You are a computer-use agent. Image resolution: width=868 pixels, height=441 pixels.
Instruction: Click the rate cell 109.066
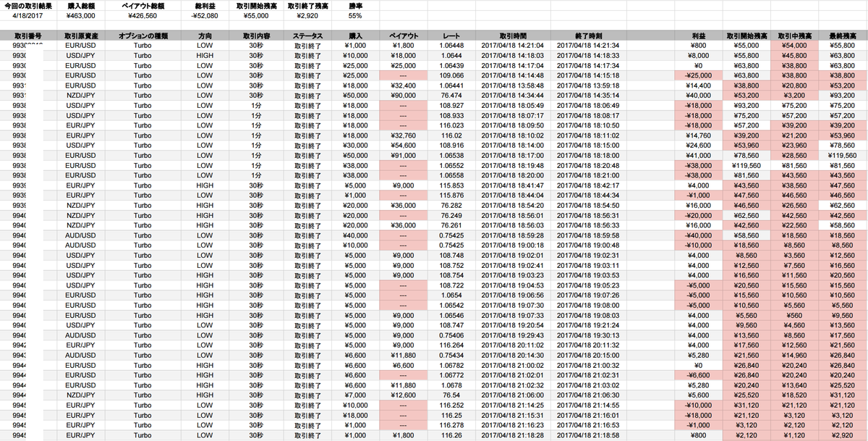451,75
